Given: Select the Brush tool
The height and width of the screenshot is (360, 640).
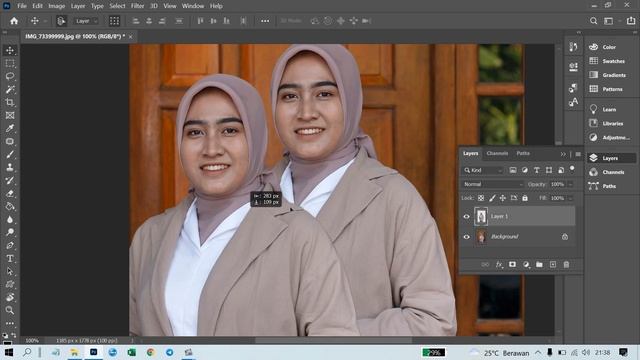Looking at the screenshot, I should point(10,154).
